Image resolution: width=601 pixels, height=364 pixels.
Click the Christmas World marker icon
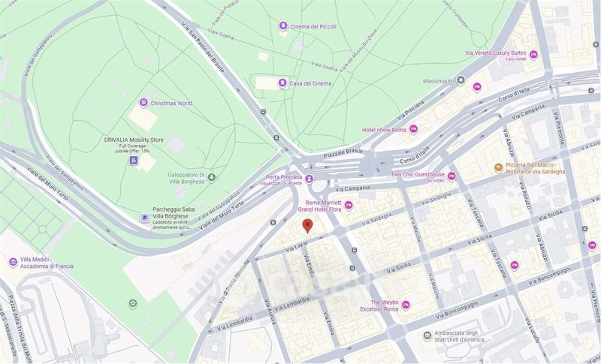click(143, 103)
